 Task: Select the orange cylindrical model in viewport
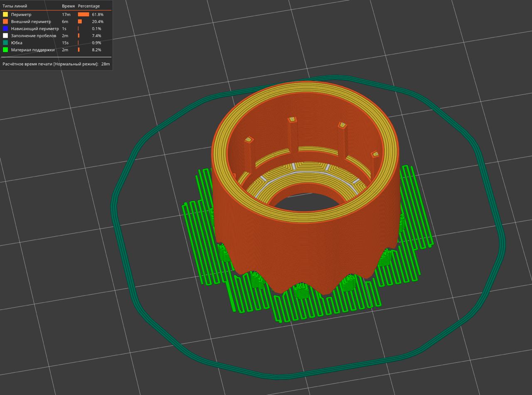click(x=305, y=245)
